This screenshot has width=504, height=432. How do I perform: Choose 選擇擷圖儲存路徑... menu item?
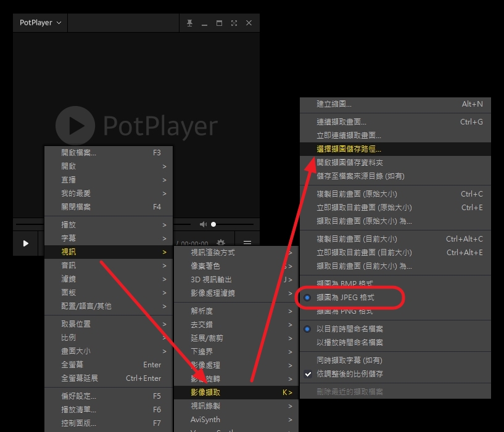click(349, 149)
